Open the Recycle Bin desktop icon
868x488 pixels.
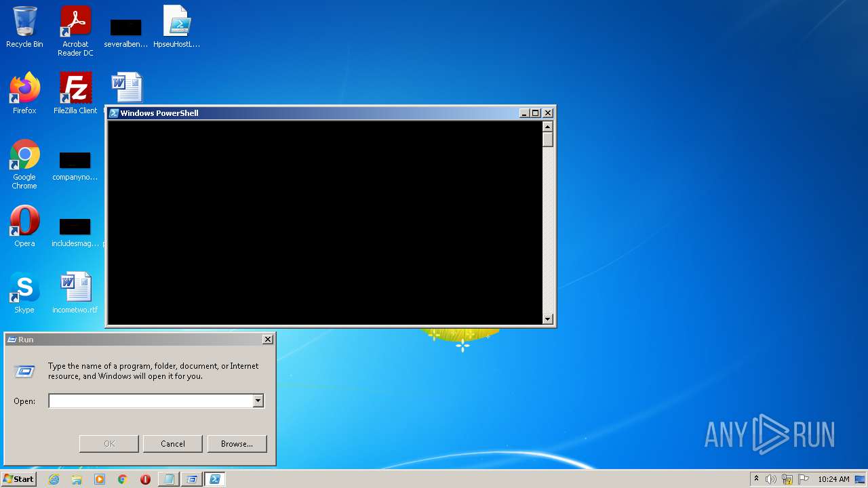click(24, 27)
